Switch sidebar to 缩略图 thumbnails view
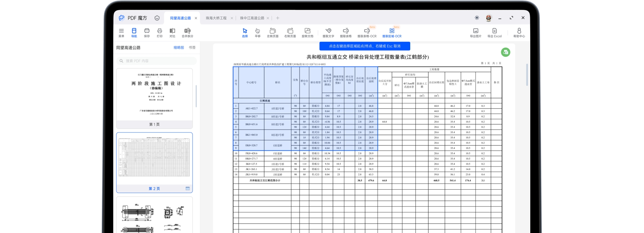644x233 pixels. tap(179, 48)
